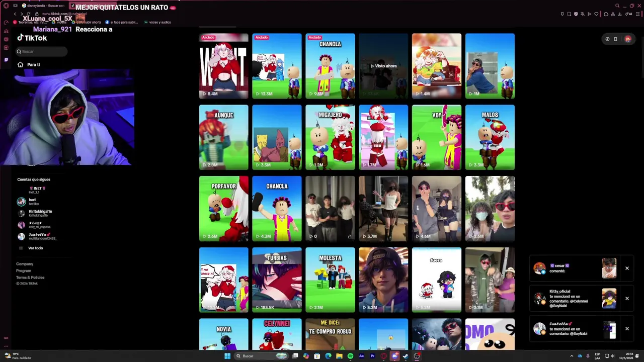Open the Terms & Policies footer link
Viewport: 644px width, 362px height.
[30, 277]
